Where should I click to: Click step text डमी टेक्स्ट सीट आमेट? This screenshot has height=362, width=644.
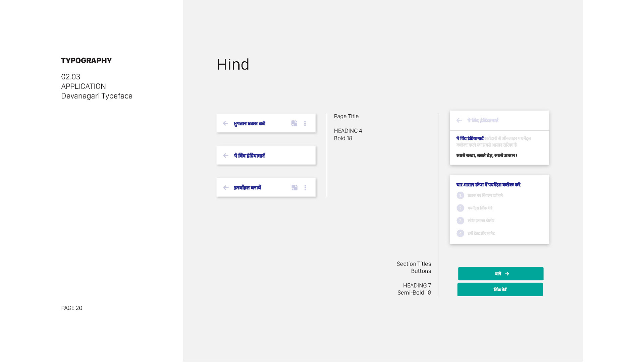[481, 233]
